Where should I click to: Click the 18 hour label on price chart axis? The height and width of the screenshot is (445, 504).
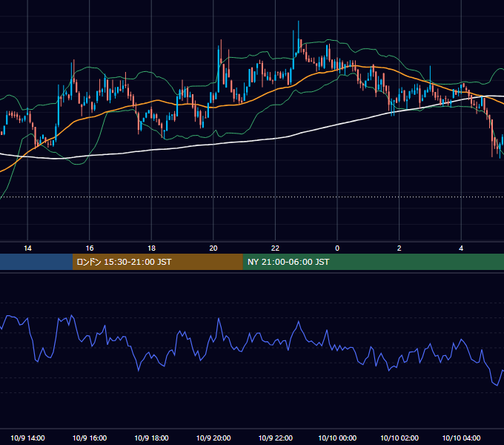pos(151,248)
